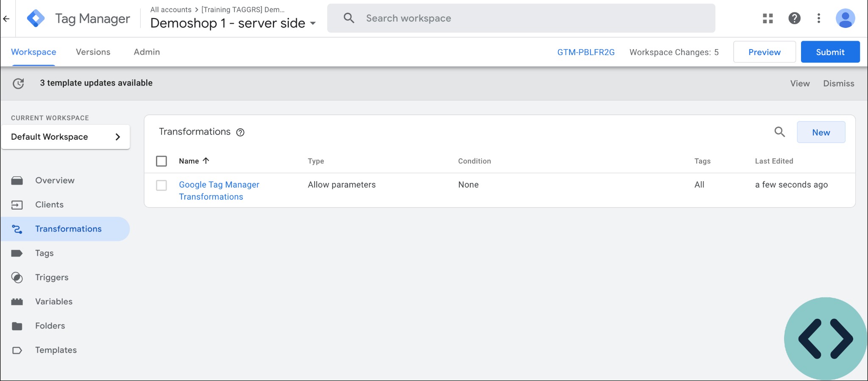Click into the Search workspace field
This screenshot has height=381, width=868.
tap(521, 18)
